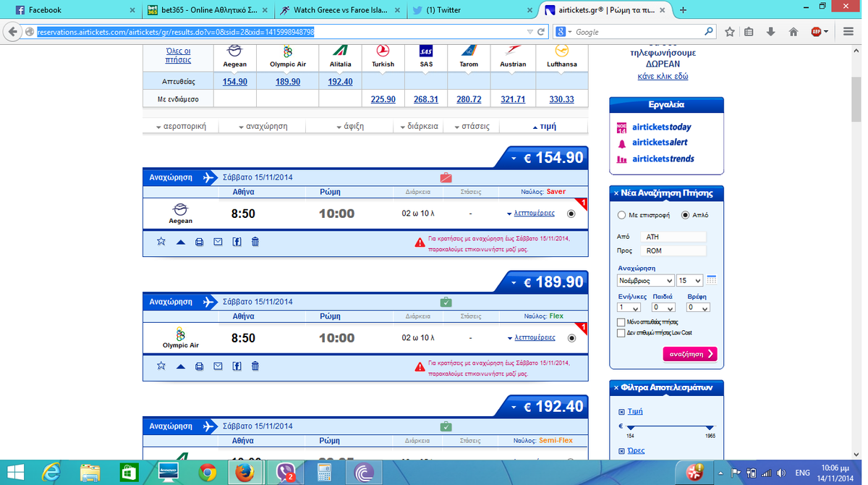Image resolution: width=868 pixels, height=485 pixels.
Task: Click the Turkish 225.90 price link
Action: [x=383, y=99]
